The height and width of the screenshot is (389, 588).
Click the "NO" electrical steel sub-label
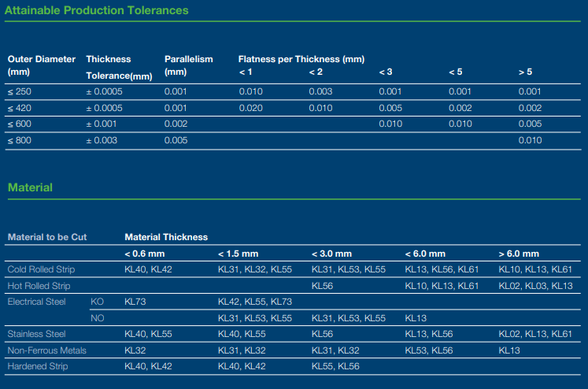point(98,318)
